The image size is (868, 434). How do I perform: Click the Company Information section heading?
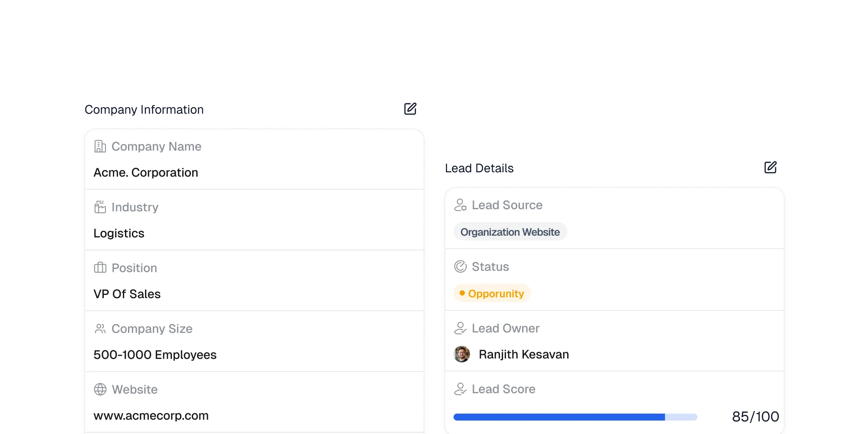[x=144, y=109]
